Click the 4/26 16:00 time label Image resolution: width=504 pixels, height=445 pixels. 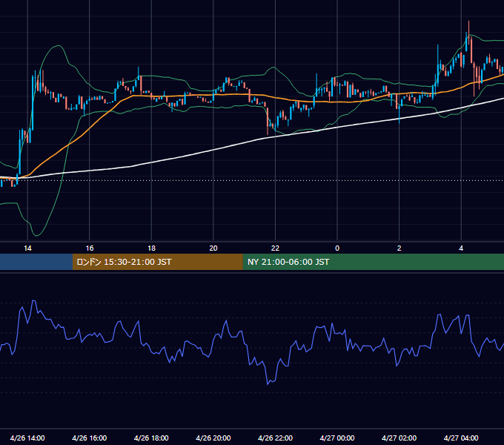(x=90, y=438)
